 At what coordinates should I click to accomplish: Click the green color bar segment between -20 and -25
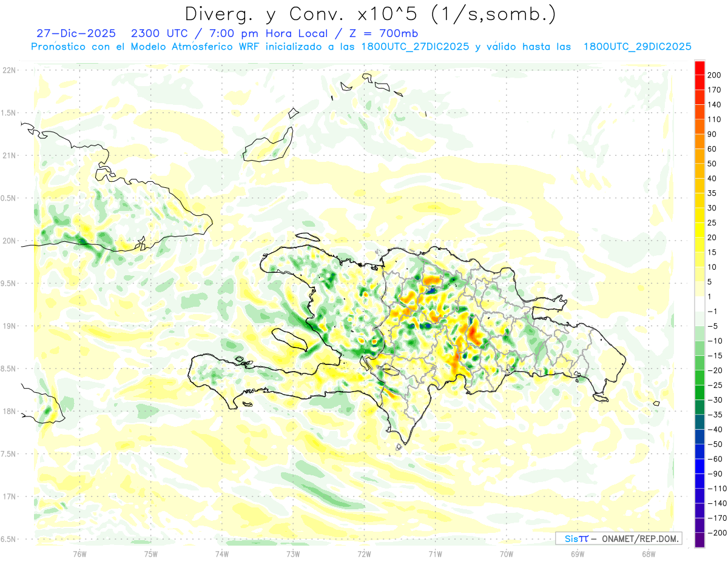click(700, 378)
